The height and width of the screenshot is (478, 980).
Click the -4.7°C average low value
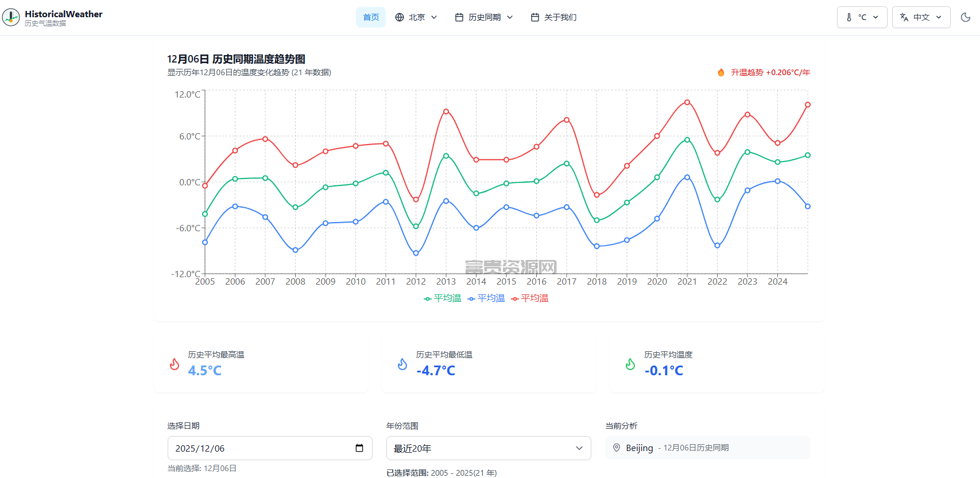pyautogui.click(x=436, y=371)
